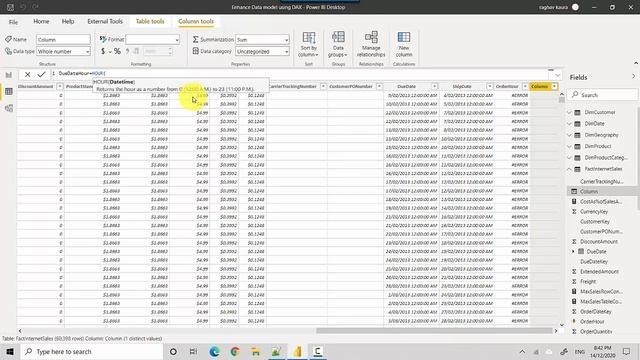Switch to Data view icon
Viewport: 640px width, 360px height.
9,91
